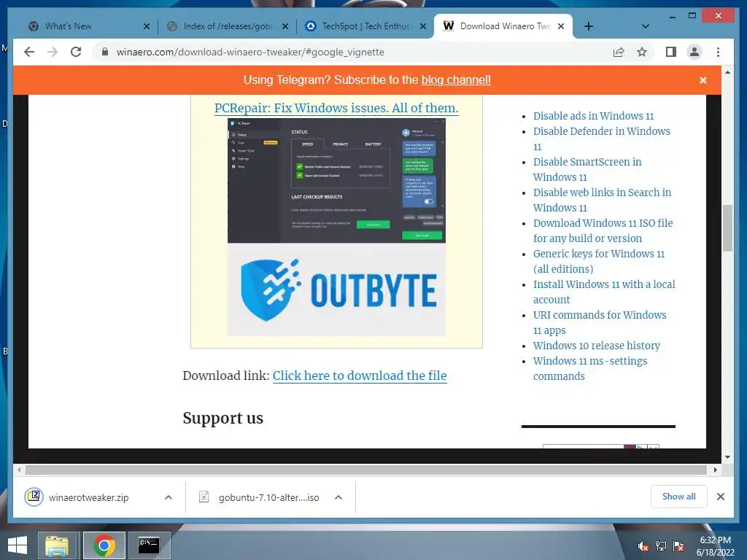The image size is (747, 560).
Task: Open File Explorer from the taskbar
Action: click(57, 545)
